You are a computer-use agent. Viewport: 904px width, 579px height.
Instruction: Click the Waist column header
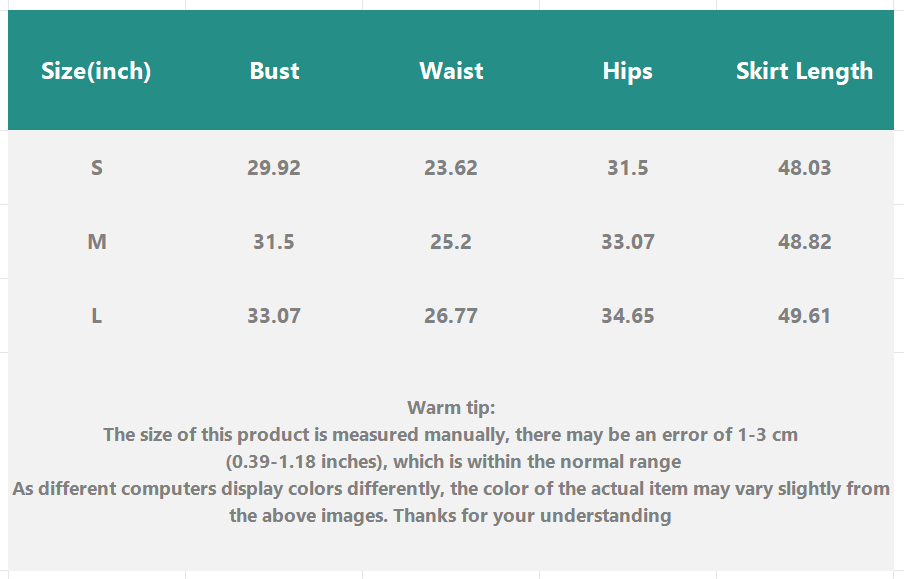coord(451,71)
